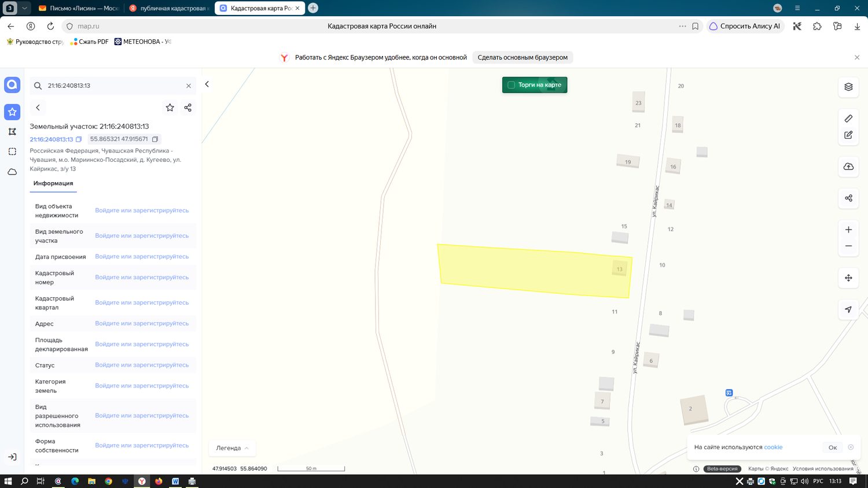The image size is (868, 488).
Task: Click 'Сделать основным браузером' button
Action: pyautogui.click(x=523, y=57)
